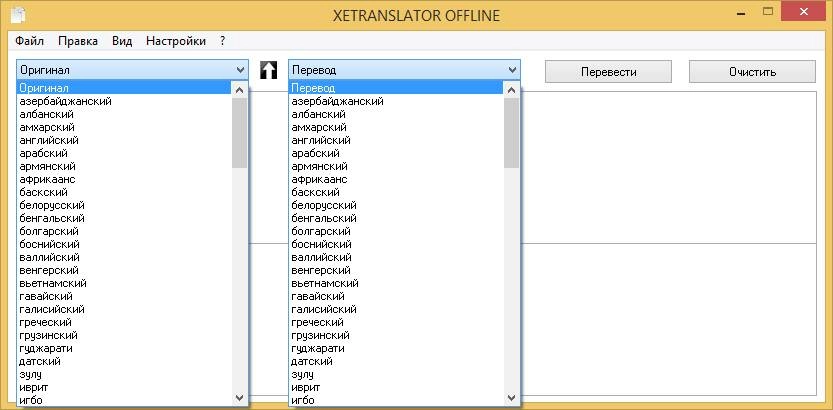The height and width of the screenshot is (410, 833).
Task: Choose баскский in Оригинал list
Action: point(124,192)
